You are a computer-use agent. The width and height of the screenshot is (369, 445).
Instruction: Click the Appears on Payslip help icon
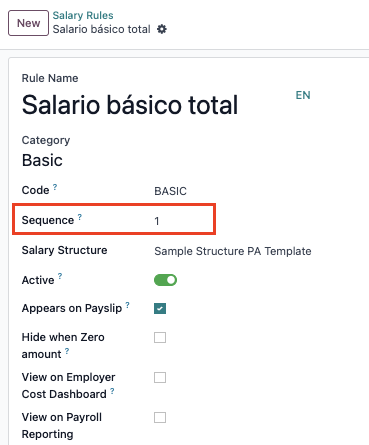[127, 305]
